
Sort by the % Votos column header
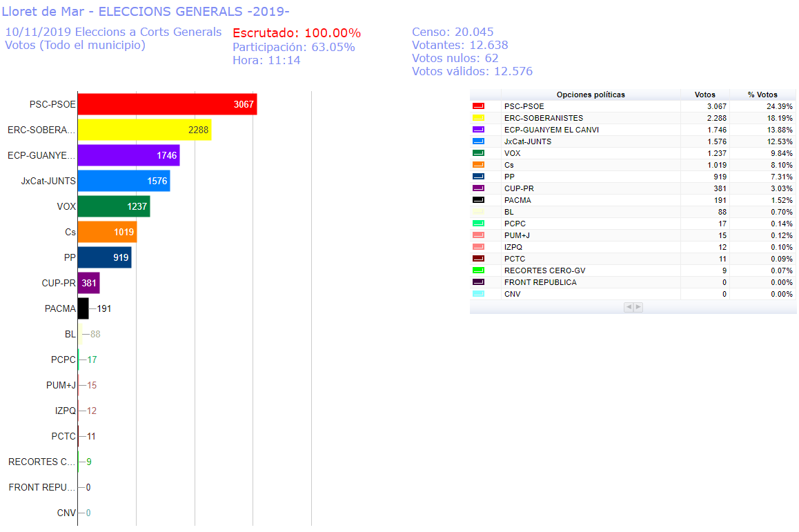coord(762,95)
